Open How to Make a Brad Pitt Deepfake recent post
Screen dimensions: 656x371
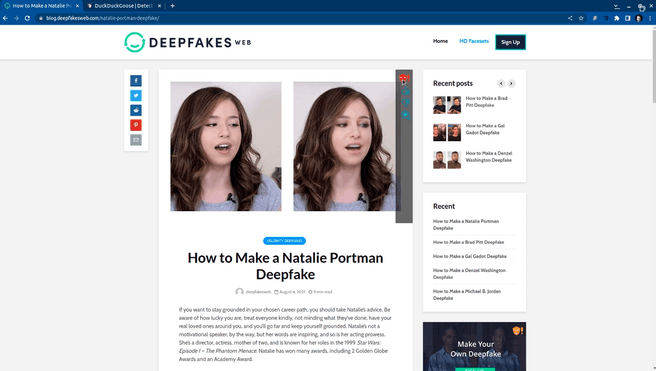point(486,102)
